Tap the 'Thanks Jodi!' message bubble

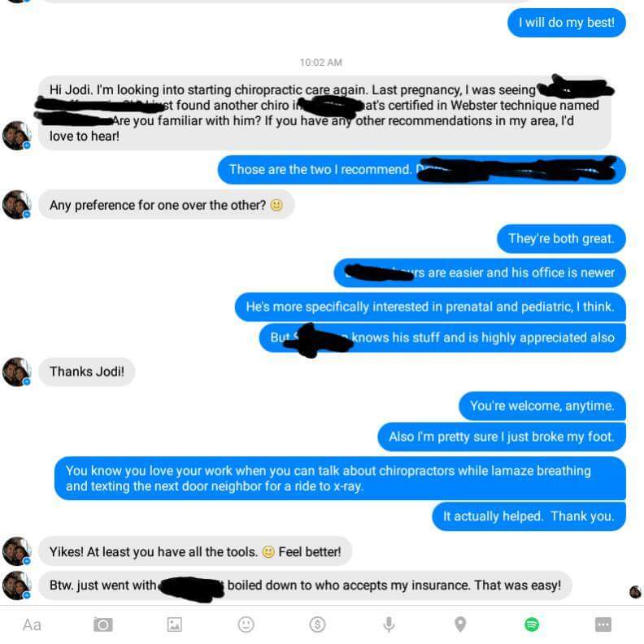coord(87,372)
